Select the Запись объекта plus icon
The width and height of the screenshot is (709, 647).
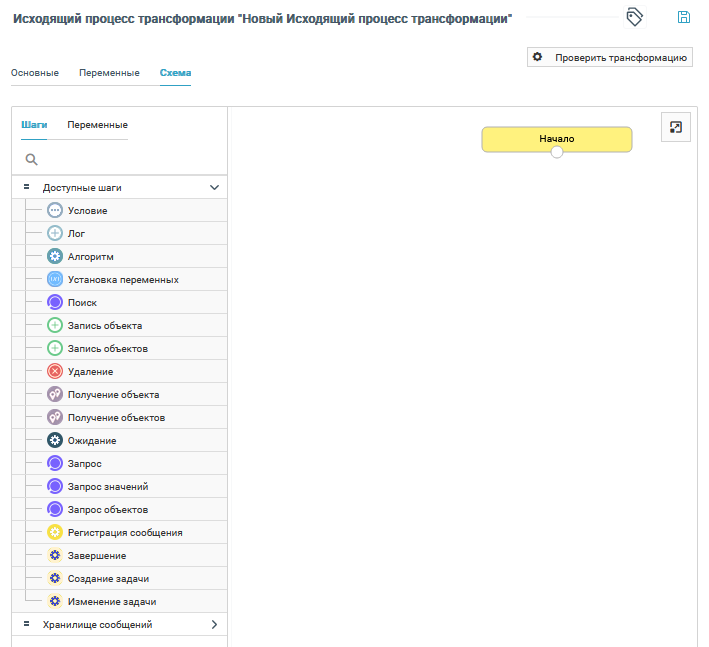point(55,326)
